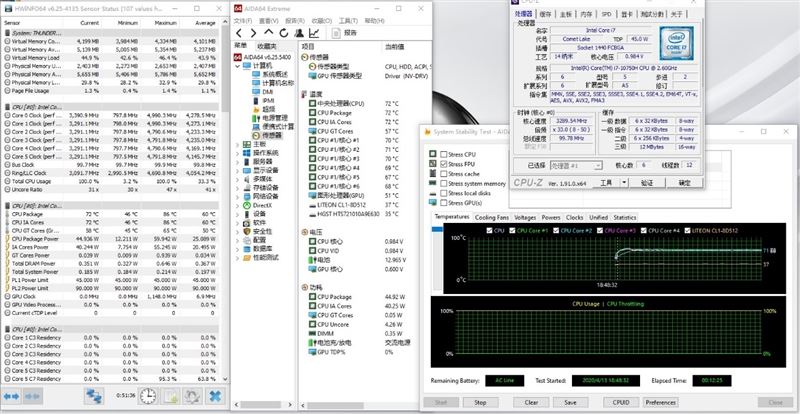
Task: Select 传感器 sensor item in AIDA64 tree
Action: (266, 136)
